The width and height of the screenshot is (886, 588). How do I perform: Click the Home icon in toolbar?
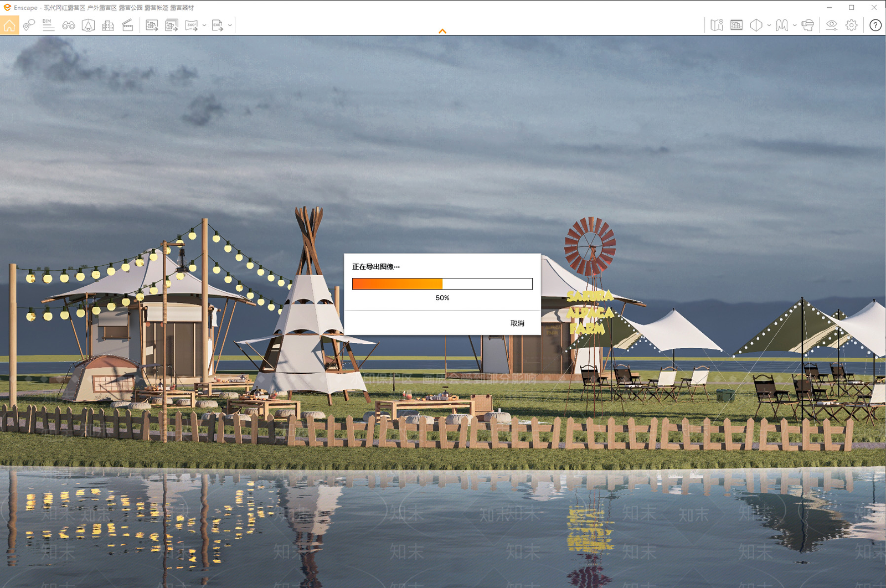tap(9, 25)
